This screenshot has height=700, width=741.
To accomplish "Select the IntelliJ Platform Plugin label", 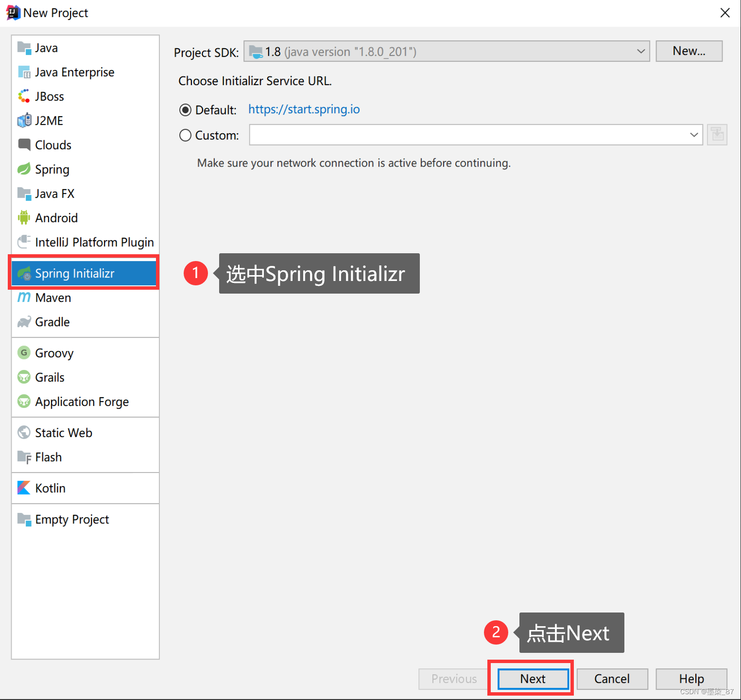I will [x=94, y=243].
